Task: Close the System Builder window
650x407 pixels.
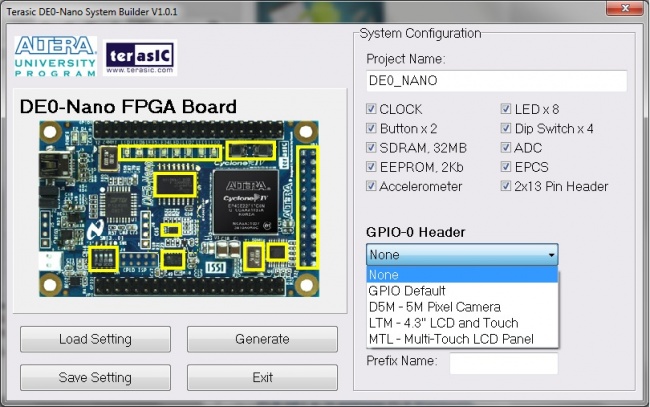Action: coord(625,7)
